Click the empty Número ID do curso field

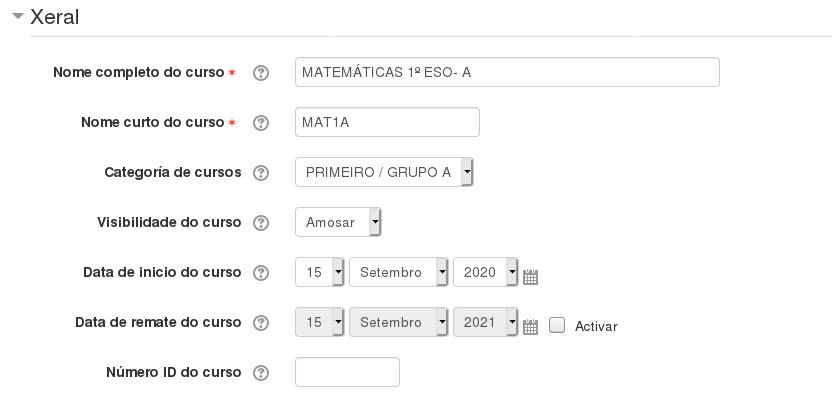click(347, 372)
